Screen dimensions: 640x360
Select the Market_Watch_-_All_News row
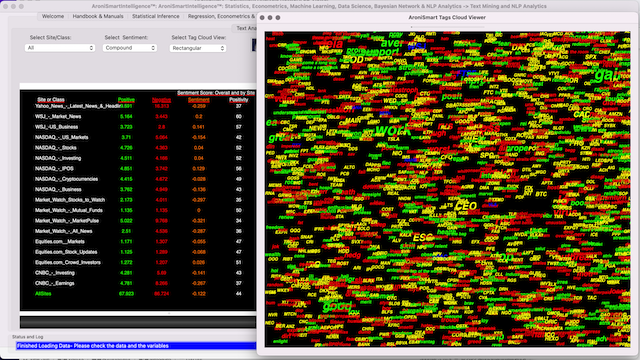click(x=138, y=231)
